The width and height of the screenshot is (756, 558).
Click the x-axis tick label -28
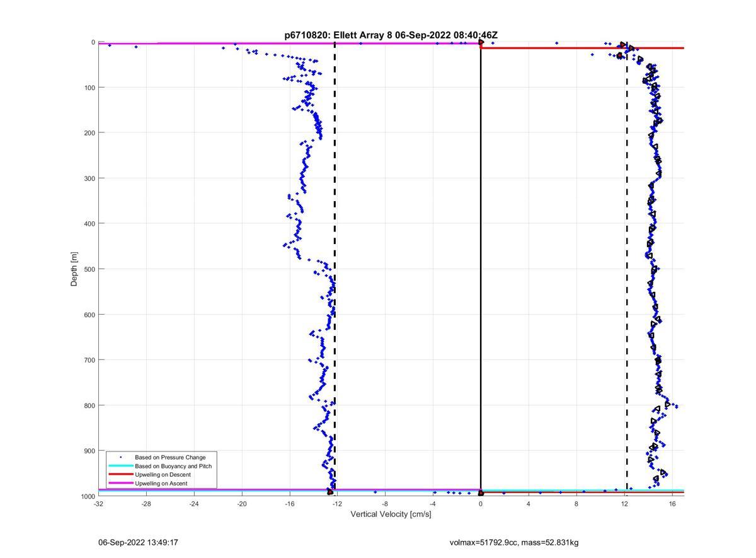coord(146,504)
